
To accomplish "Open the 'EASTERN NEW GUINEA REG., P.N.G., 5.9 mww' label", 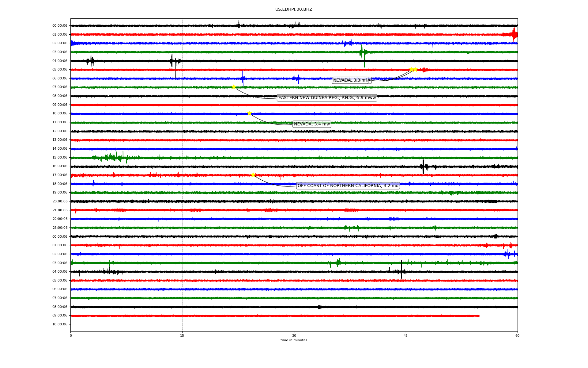I will [x=327, y=98].
